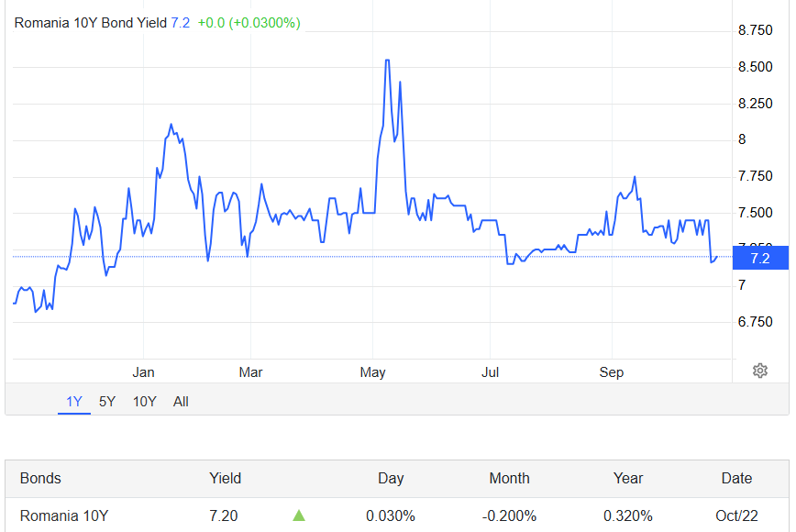This screenshot has width=796, height=532.
Task: Click the Sep label on the time axis
Action: click(x=611, y=371)
